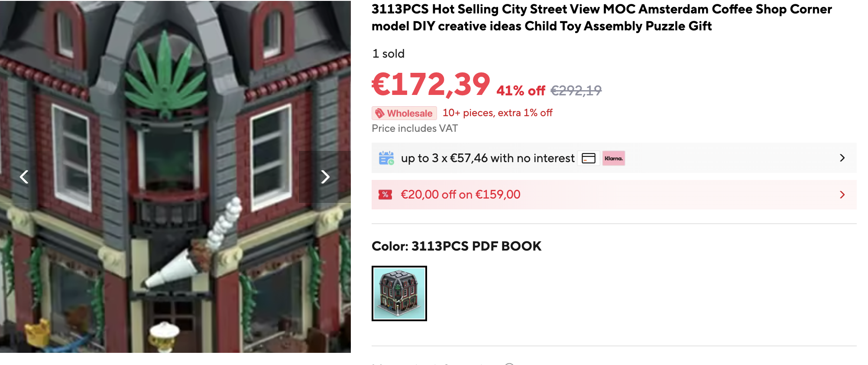Click the product title text

coord(602,17)
